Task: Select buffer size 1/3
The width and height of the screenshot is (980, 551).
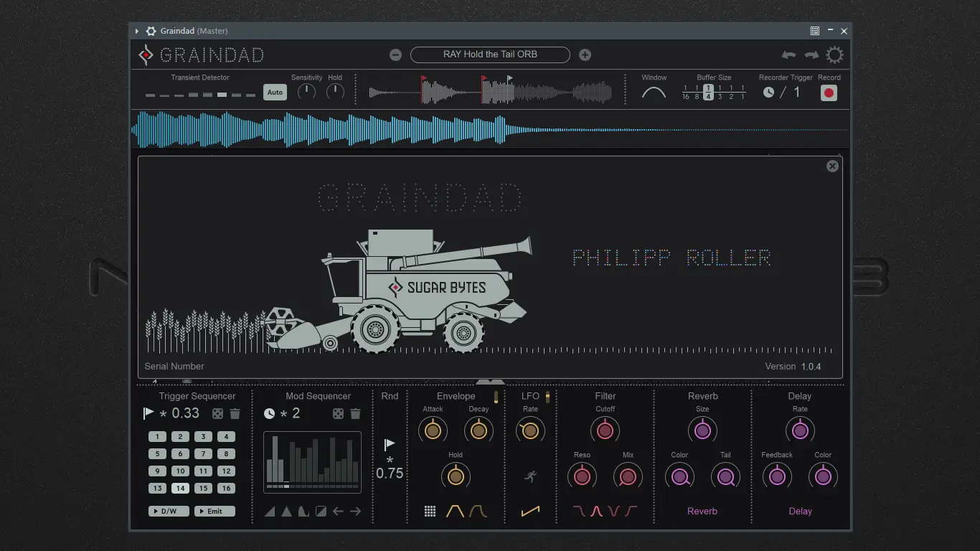Action: (720, 92)
